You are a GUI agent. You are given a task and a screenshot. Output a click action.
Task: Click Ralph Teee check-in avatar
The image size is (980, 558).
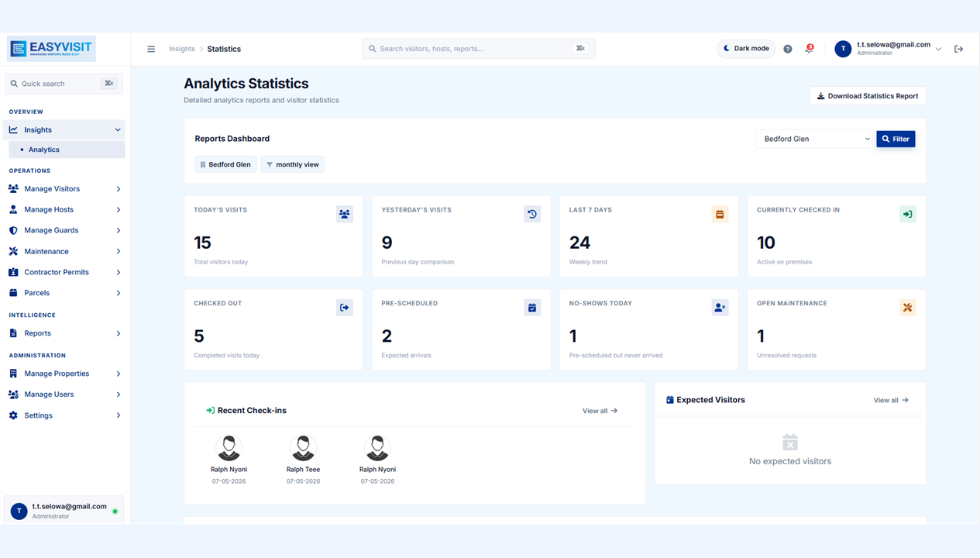[x=303, y=448]
